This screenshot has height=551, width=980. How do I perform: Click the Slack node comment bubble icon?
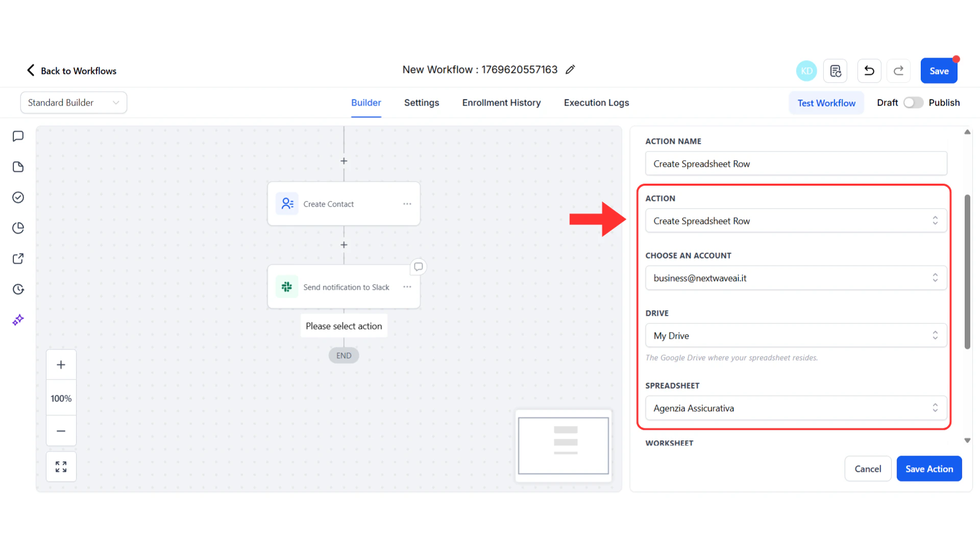418,267
